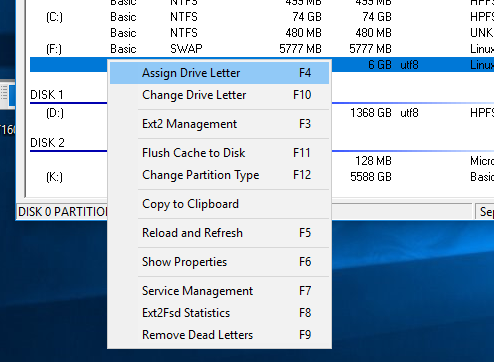The image size is (494, 362).
Task: Select Change Drive Letter menu entry
Action: [x=219, y=95]
